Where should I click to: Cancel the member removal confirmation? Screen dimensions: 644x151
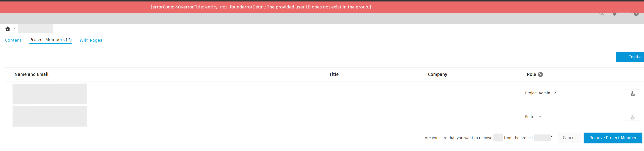click(x=569, y=138)
